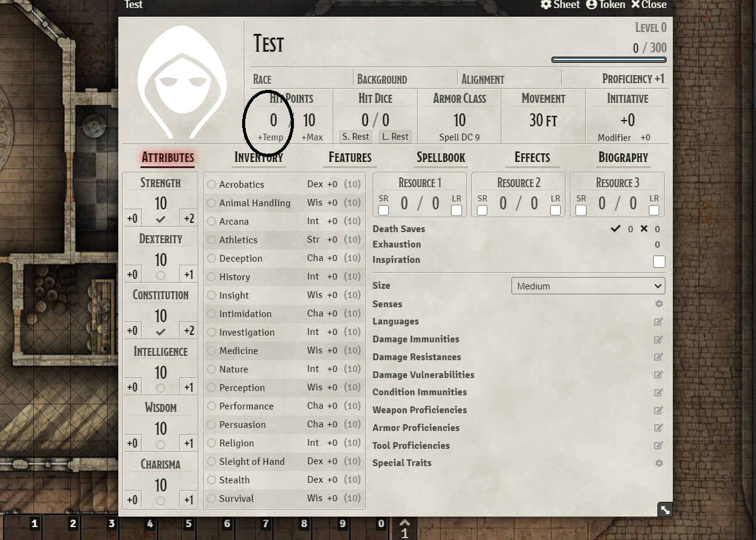Open sheet settings with the Sheet gear icon
The height and width of the screenshot is (540, 756).
559,5
